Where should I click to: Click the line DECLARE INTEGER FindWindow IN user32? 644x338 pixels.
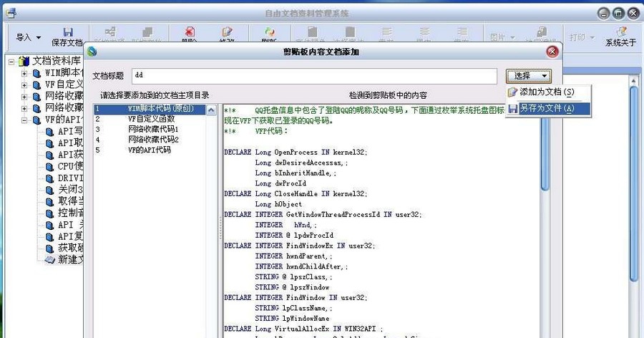(296, 298)
